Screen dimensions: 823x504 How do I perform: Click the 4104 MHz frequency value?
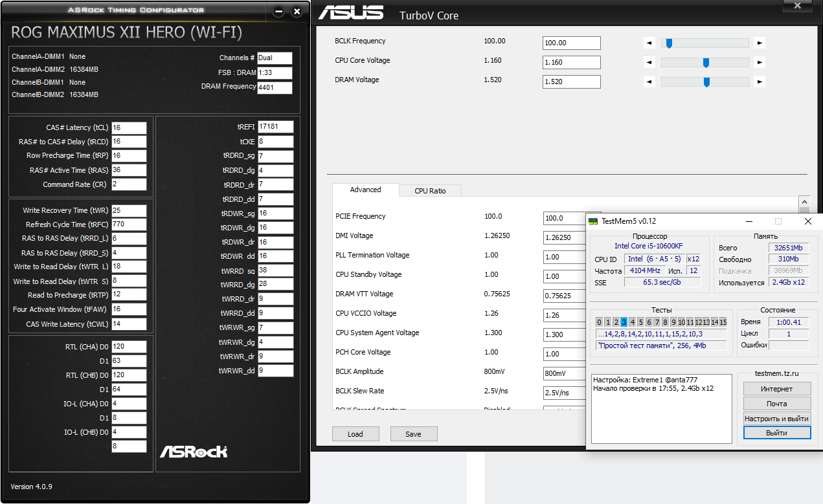[645, 270]
